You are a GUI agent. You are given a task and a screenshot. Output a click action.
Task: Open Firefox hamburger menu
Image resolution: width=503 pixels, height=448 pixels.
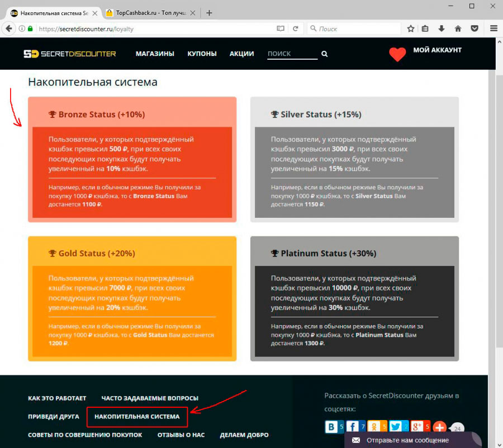(493, 28)
